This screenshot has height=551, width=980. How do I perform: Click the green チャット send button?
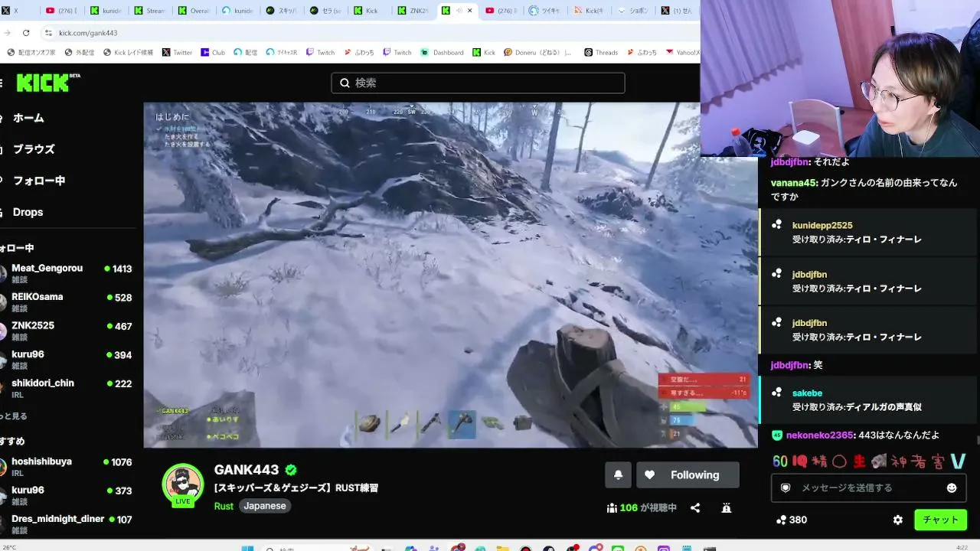click(x=940, y=520)
